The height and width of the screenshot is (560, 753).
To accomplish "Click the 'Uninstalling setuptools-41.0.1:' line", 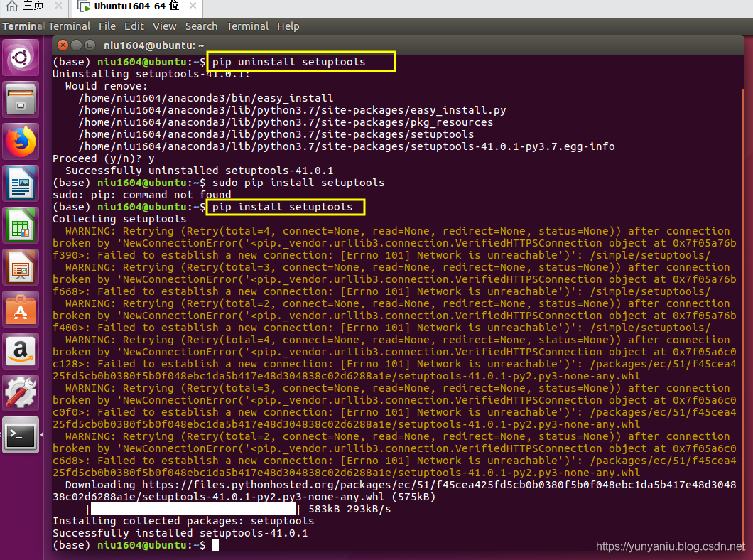I will click(151, 74).
